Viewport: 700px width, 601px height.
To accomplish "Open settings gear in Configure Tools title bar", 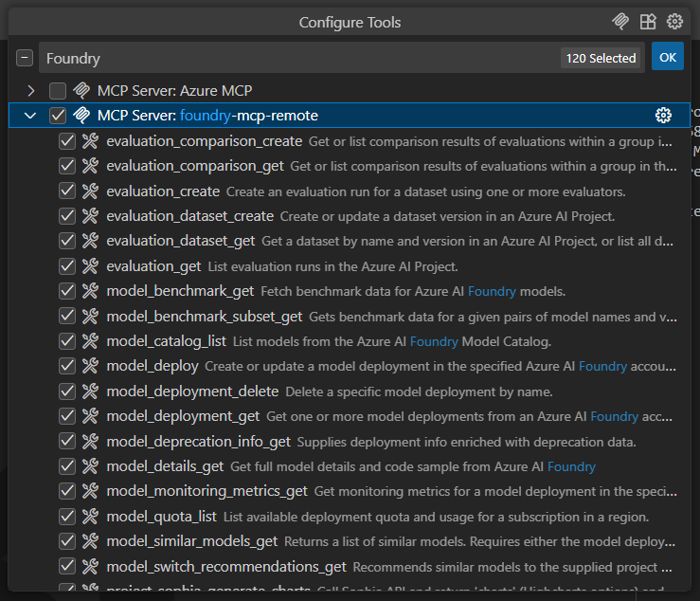I will [674, 22].
